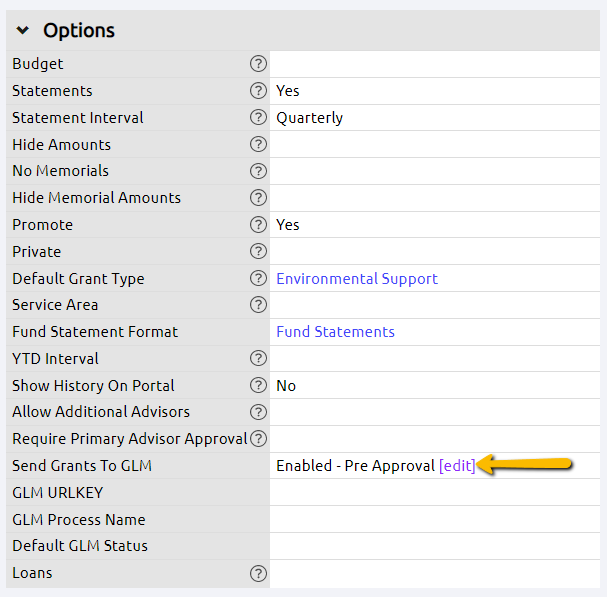The image size is (607, 597).
Task: View help for No Memorials
Action: (258, 171)
